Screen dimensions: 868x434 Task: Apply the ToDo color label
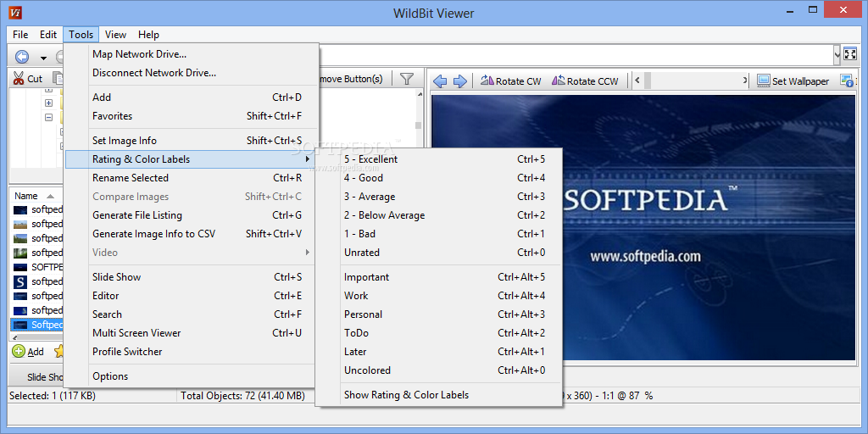[439, 333]
